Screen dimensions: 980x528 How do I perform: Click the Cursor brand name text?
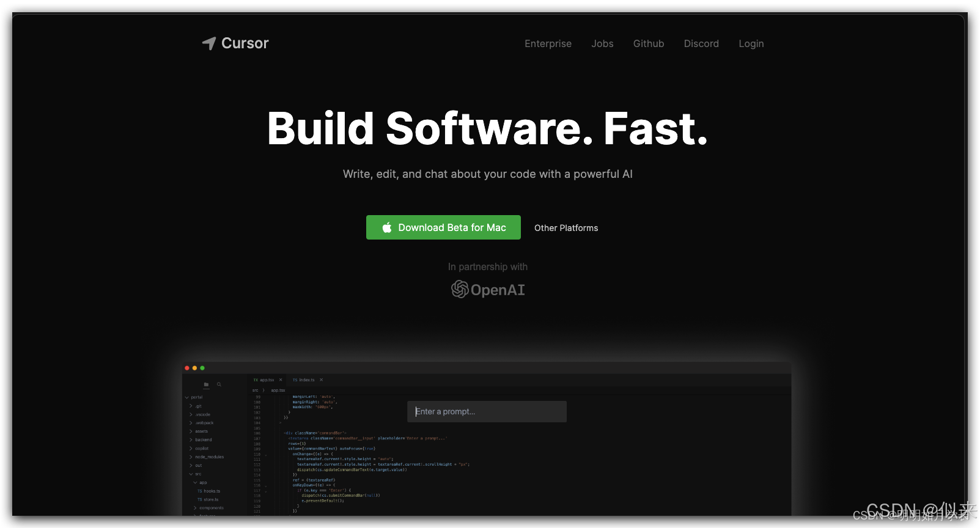pyautogui.click(x=245, y=43)
